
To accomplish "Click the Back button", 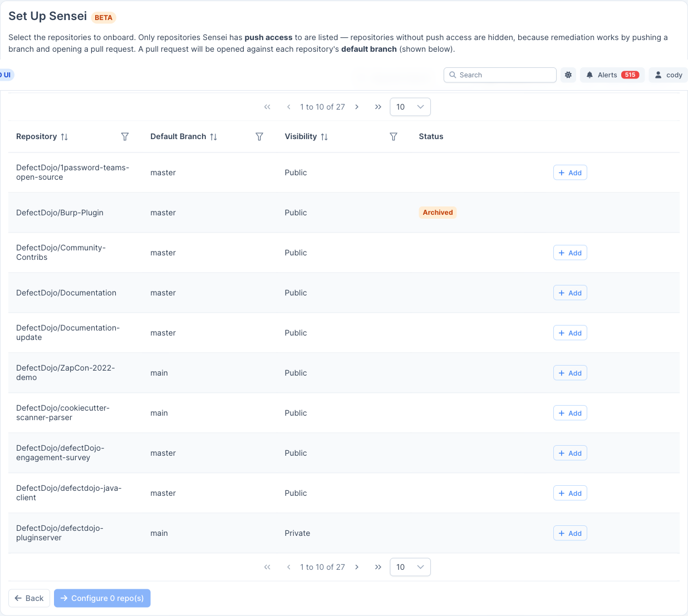I will pyautogui.click(x=29, y=598).
